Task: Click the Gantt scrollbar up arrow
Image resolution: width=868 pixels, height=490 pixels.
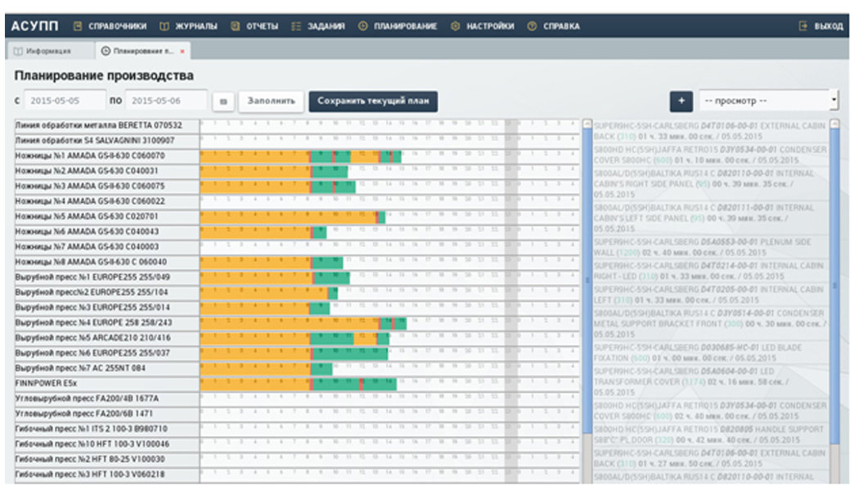Action: [x=587, y=124]
